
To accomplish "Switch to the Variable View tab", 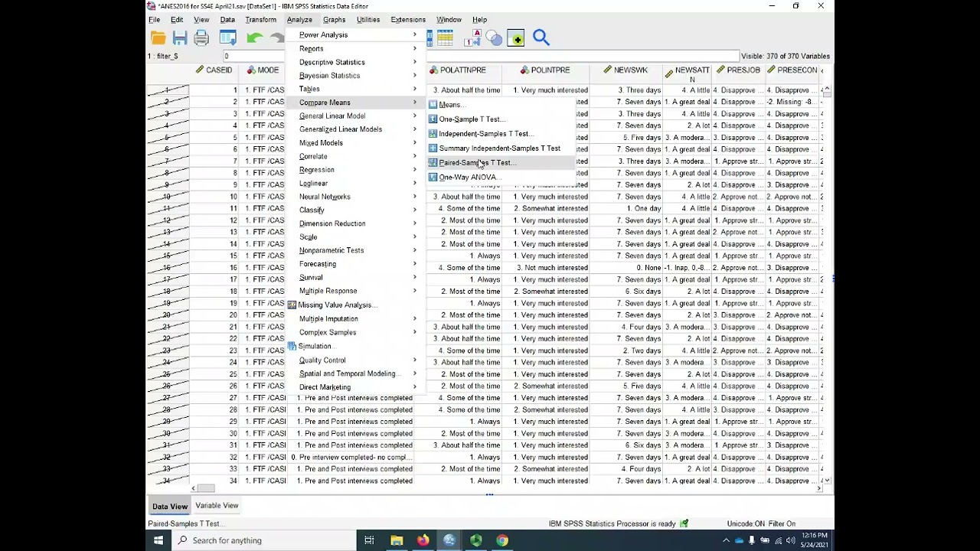I will [x=217, y=505].
